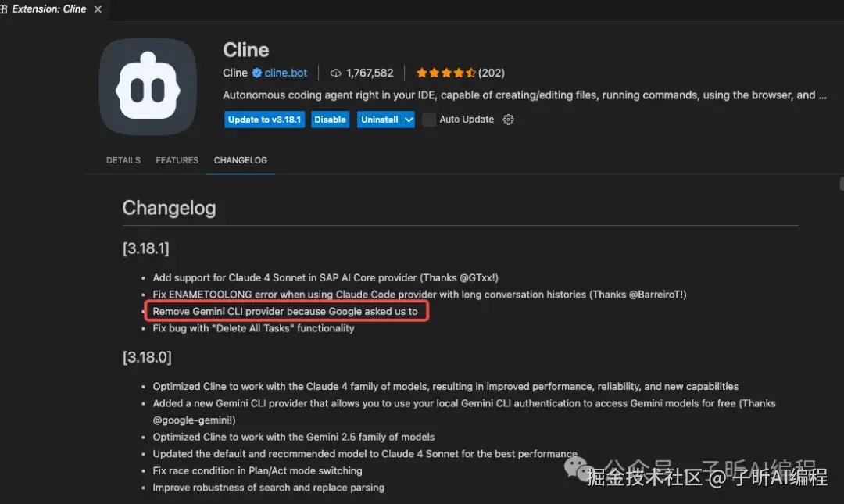Click the Cline robot extension logo

tap(148, 86)
